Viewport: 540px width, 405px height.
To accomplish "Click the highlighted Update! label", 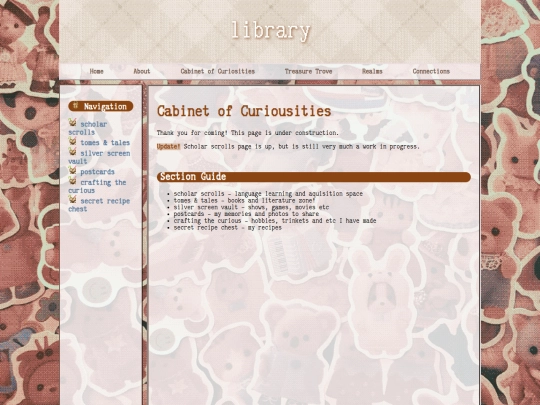I will 168,147.
